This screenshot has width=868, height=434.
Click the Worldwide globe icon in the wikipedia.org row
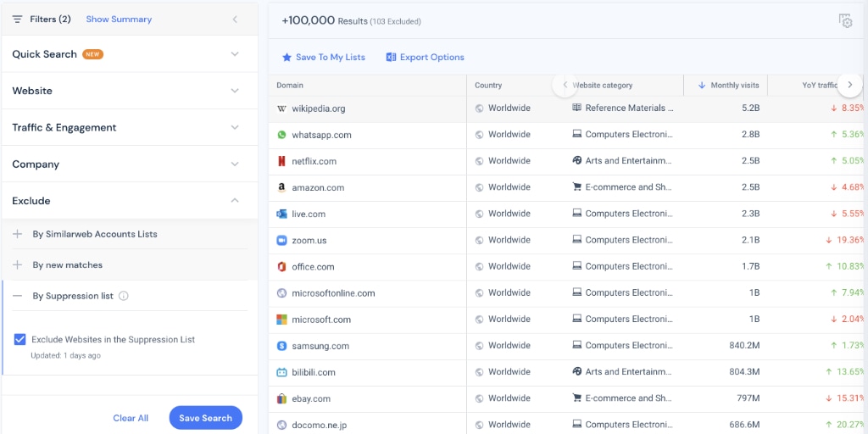tap(480, 108)
